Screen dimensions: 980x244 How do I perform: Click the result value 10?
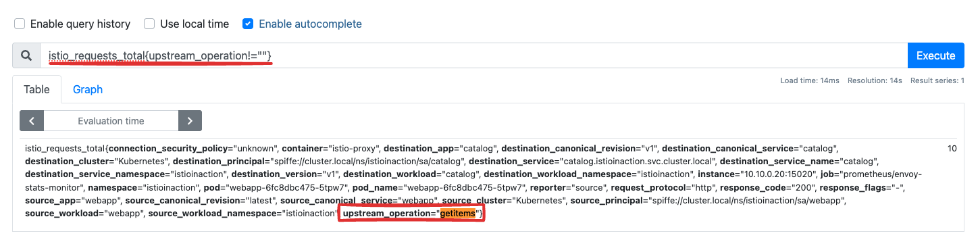click(952, 148)
